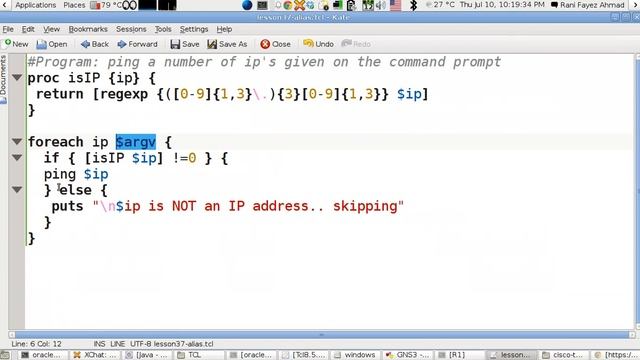Go Back using the toolbar arrow

coord(95,44)
